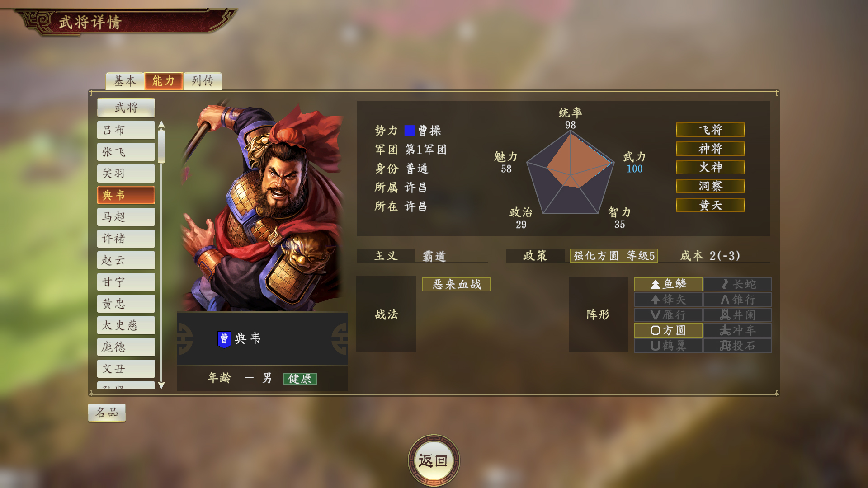Click the 恶来血战 tactic button
868x488 pixels.
(457, 284)
